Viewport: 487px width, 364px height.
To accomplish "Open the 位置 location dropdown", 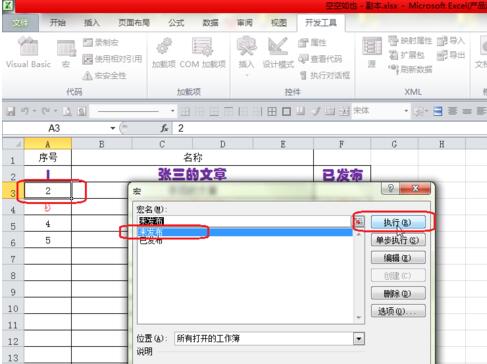I will pos(359,339).
